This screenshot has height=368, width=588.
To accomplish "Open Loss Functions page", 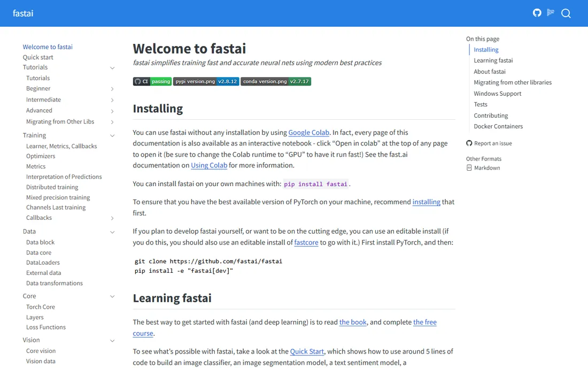I will (46, 327).
